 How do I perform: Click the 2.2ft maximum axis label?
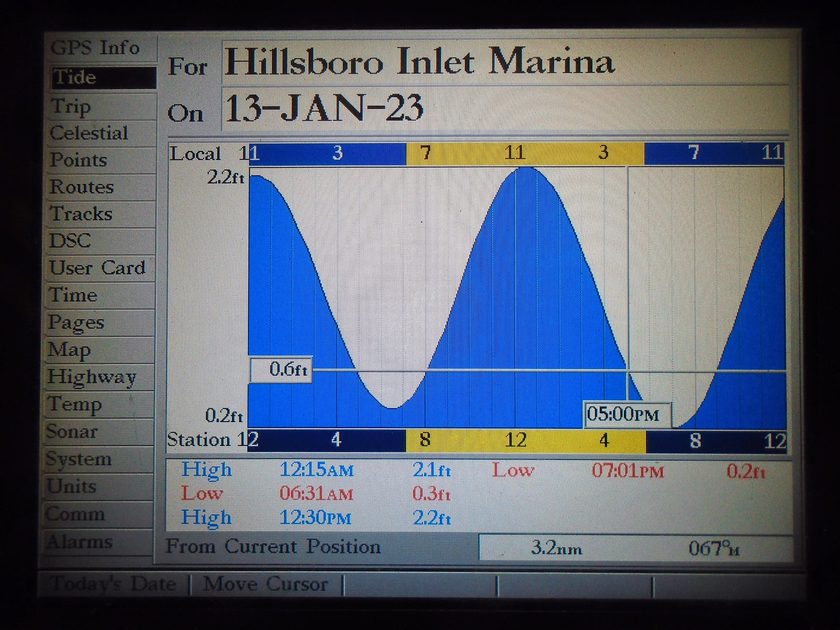[225, 177]
